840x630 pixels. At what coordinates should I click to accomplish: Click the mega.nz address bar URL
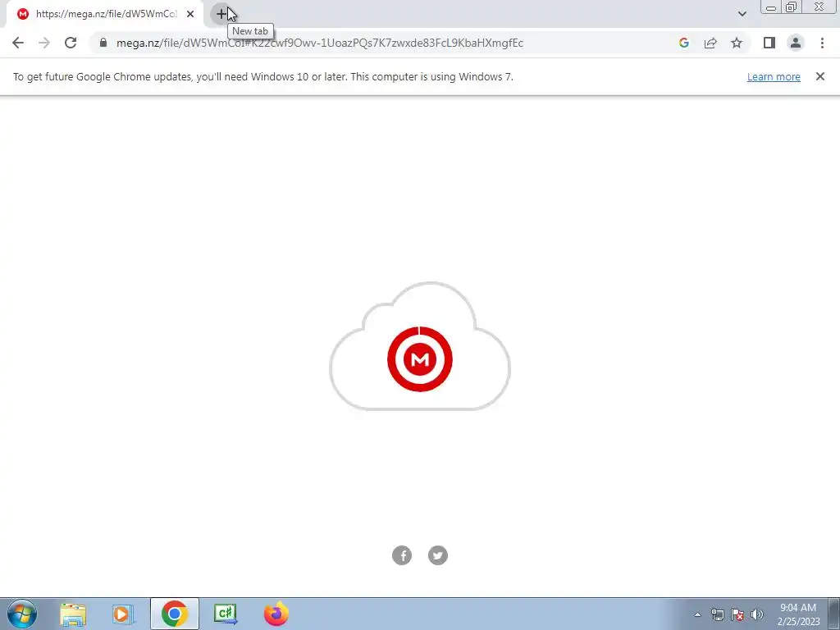click(320, 43)
